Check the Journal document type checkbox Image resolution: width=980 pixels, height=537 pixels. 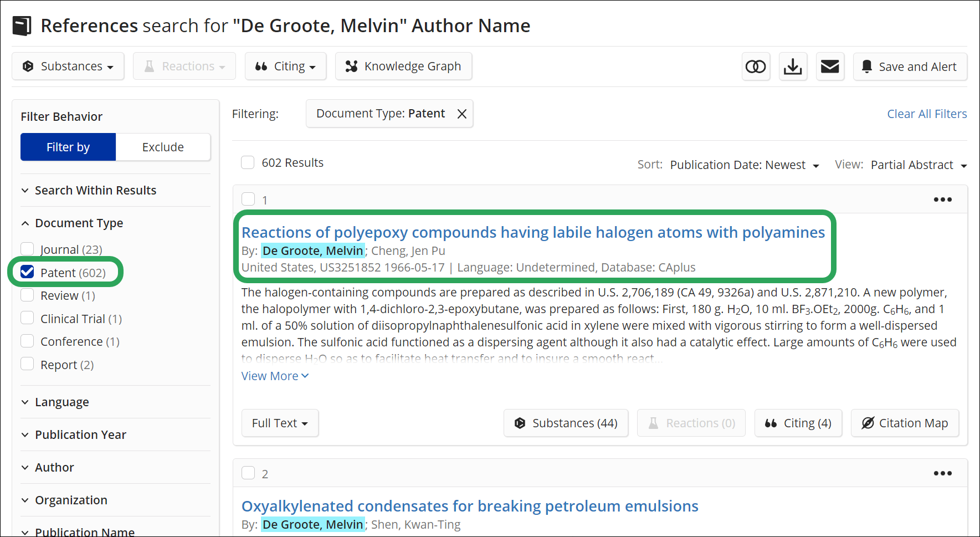click(27, 249)
